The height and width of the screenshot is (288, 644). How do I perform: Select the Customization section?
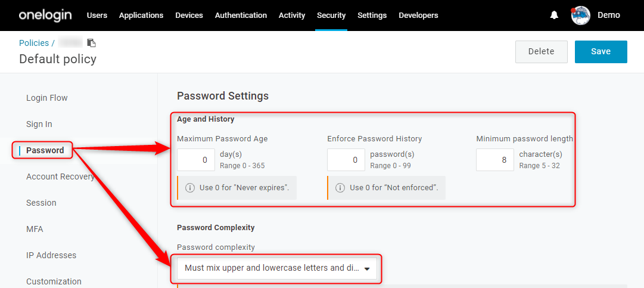click(x=54, y=282)
